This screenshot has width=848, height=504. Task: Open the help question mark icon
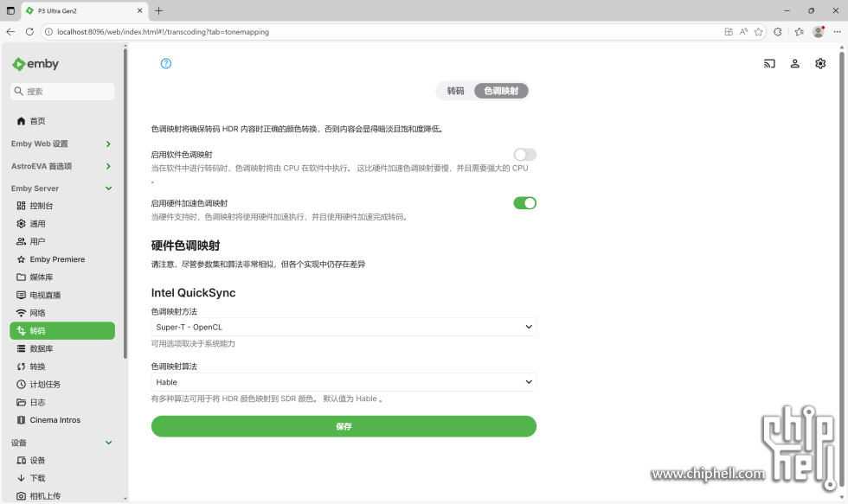click(x=165, y=63)
